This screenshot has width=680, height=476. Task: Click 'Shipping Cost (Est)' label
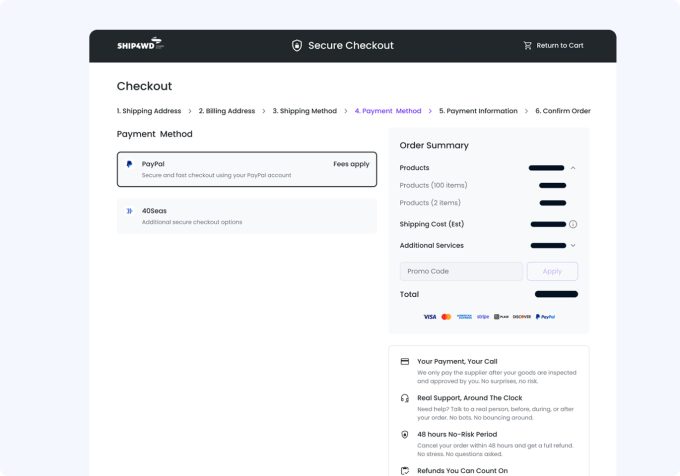(x=432, y=224)
